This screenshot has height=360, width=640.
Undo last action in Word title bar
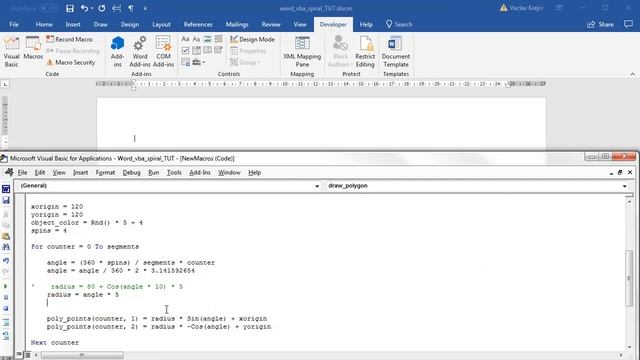84,8
